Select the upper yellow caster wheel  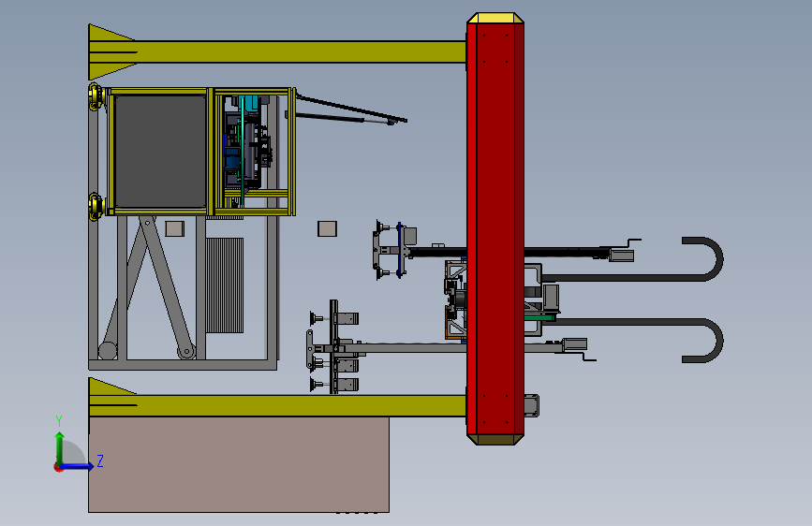pyautogui.click(x=96, y=96)
